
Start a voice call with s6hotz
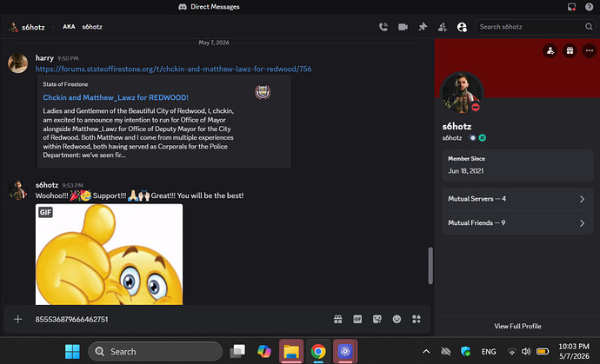tap(383, 27)
